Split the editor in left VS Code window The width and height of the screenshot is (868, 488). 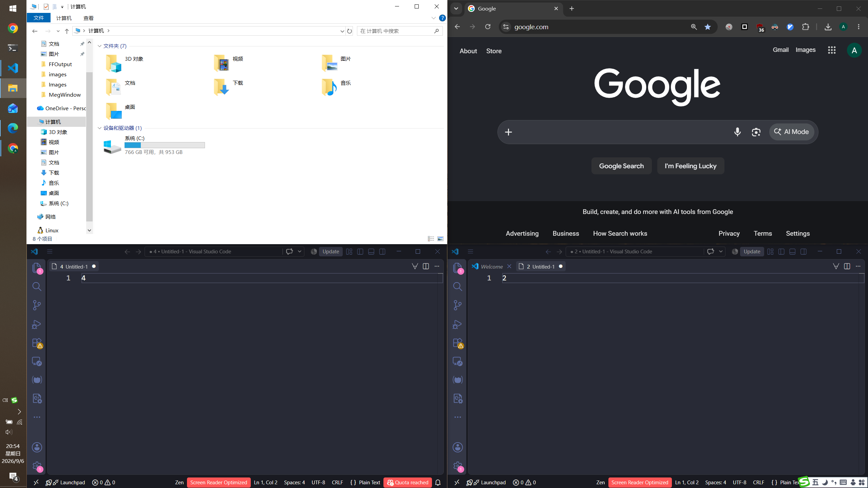click(x=426, y=266)
